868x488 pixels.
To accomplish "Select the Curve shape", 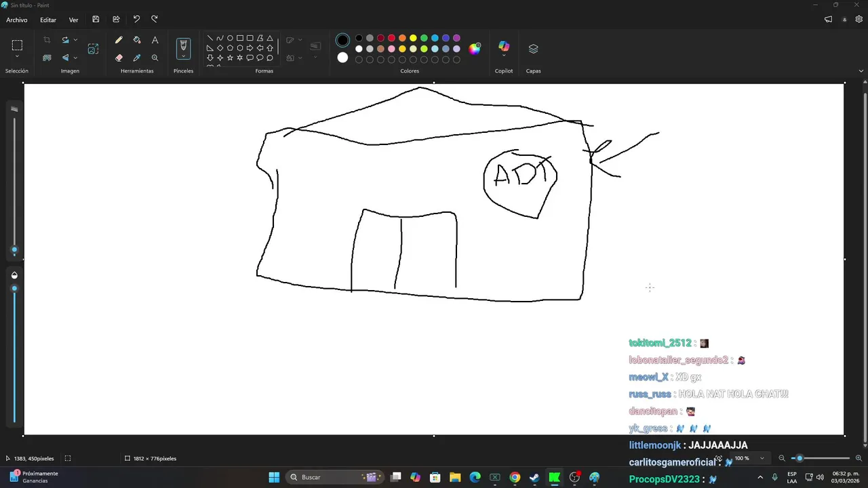I will pos(220,39).
